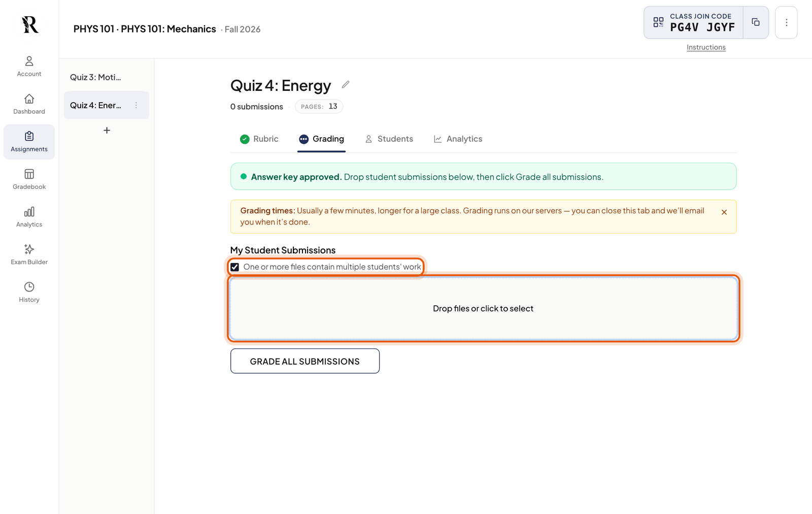This screenshot has height=514, width=812.
Task: Click the R logo at top left
Action: tap(30, 24)
